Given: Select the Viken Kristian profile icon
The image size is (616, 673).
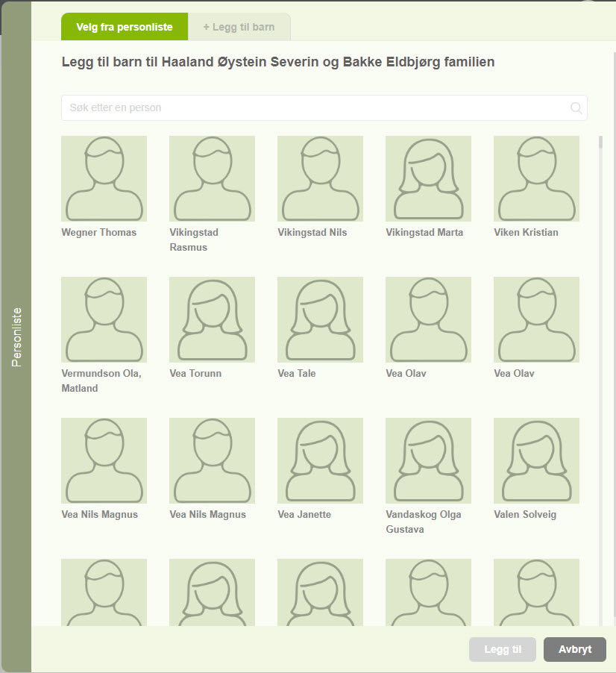Looking at the screenshot, I should (x=536, y=178).
